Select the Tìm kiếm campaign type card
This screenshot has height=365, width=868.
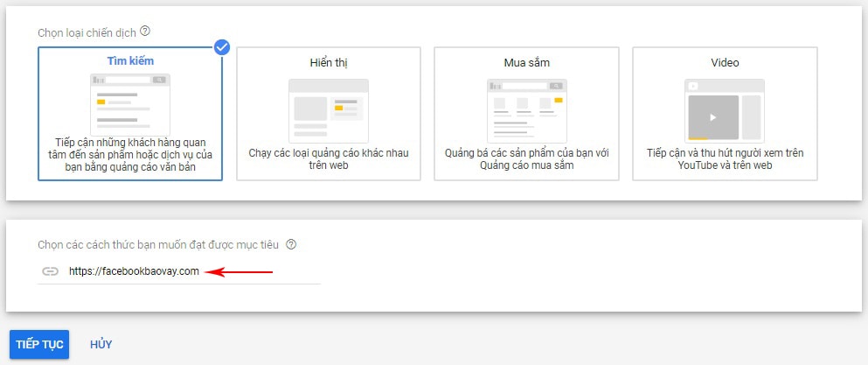pos(130,114)
